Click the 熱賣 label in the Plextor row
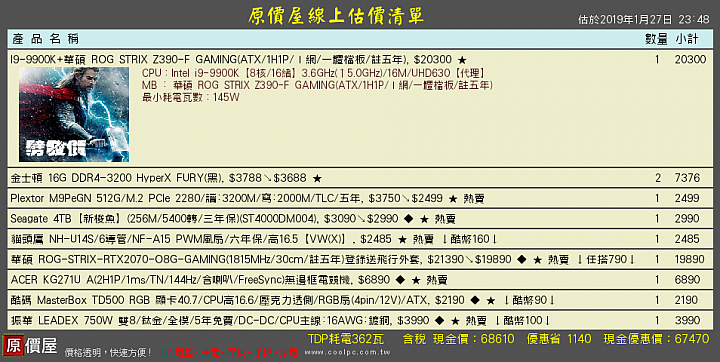The image size is (720, 362). coord(474,198)
